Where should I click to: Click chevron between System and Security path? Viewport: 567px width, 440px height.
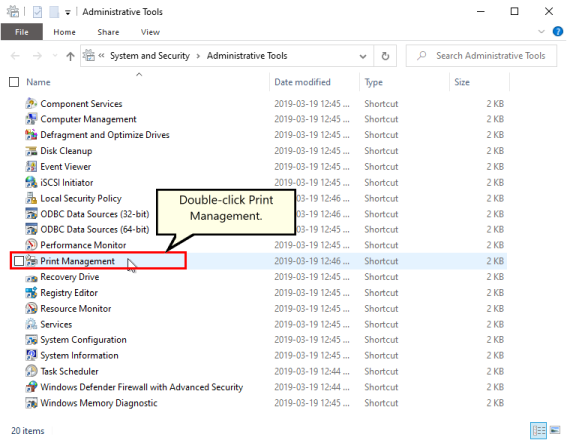pyautogui.click(x=198, y=56)
